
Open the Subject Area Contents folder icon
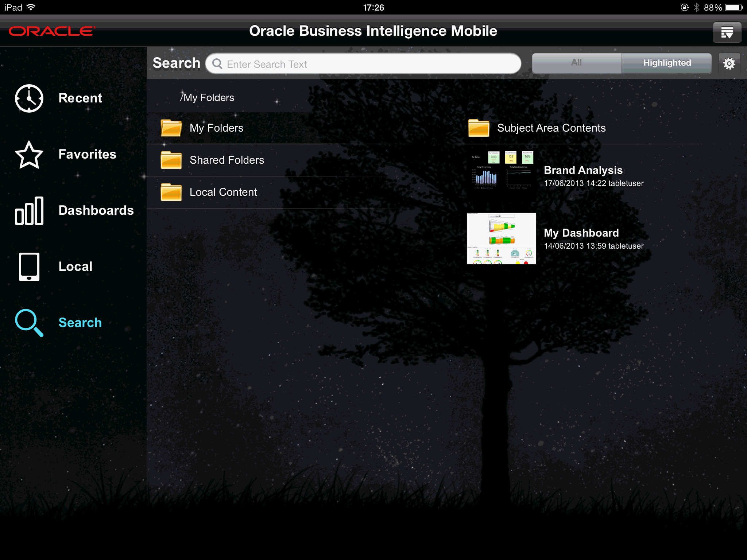[479, 128]
